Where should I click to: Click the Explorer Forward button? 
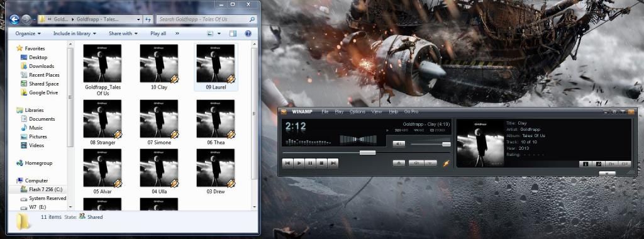click(26, 19)
